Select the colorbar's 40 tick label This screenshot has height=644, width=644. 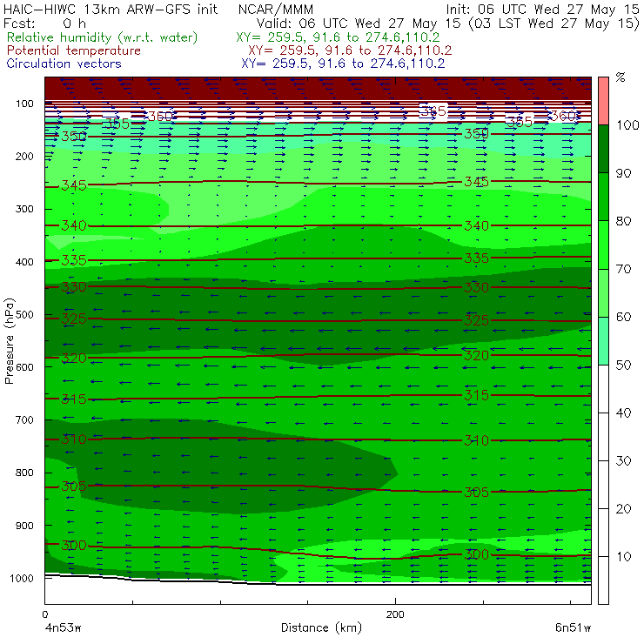click(623, 413)
